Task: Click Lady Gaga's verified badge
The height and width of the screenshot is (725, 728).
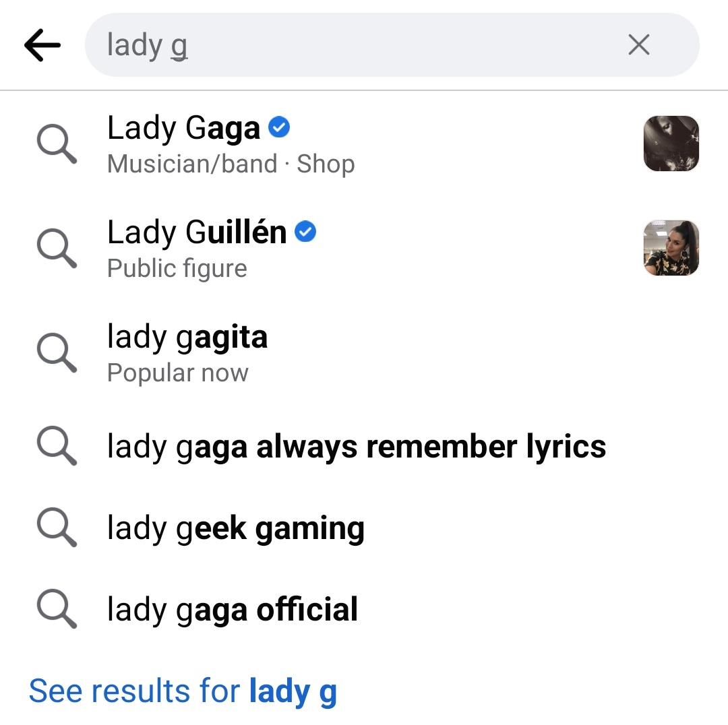Action: (x=279, y=127)
